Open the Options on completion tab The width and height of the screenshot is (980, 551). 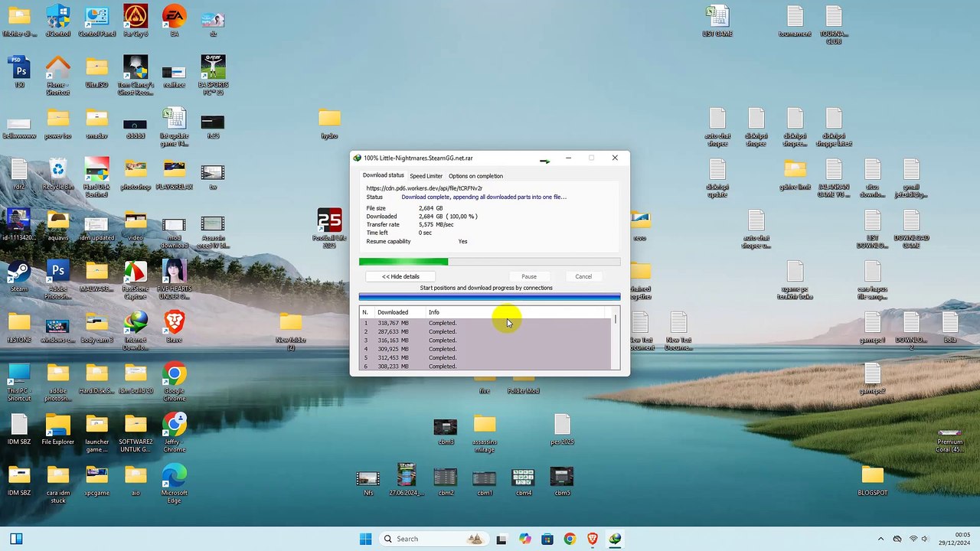[x=475, y=176]
